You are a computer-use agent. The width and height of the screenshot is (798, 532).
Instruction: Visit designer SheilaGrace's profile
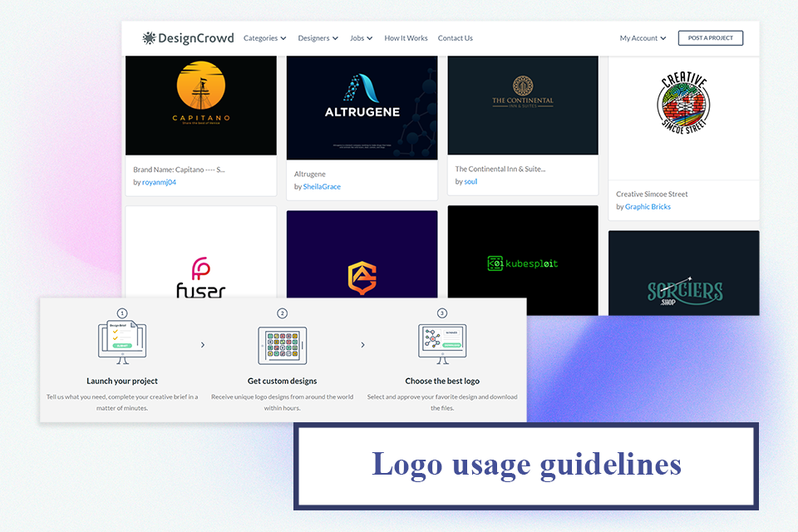[322, 187]
